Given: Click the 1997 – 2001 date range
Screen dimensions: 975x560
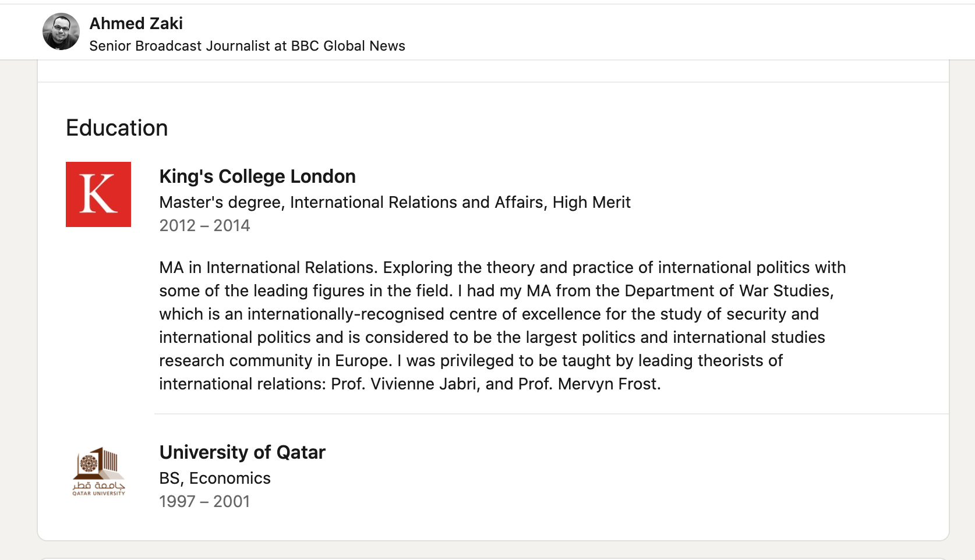Looking at the screenshot, I should click(204, 501).
